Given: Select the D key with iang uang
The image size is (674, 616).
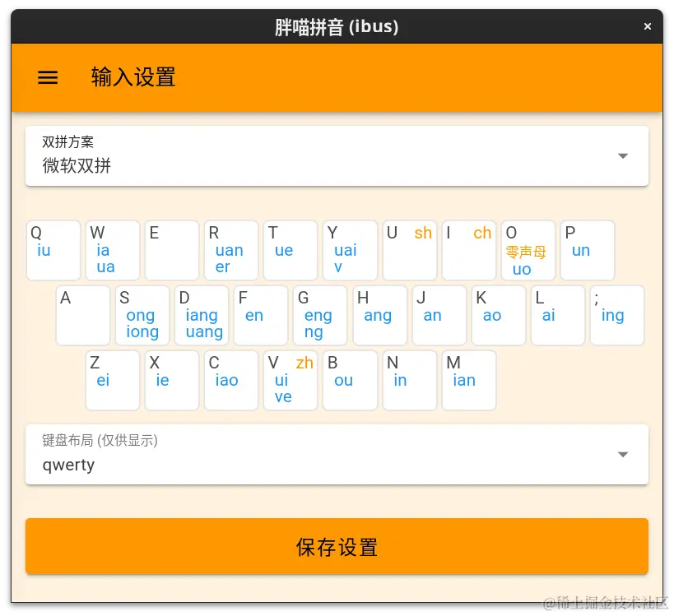Looking at the screenshot, I should tap(202, 315).
